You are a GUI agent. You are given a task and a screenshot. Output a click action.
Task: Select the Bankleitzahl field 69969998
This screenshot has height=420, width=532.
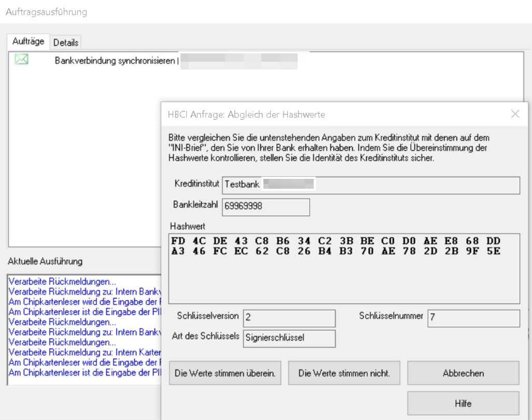tap(265, 206)
